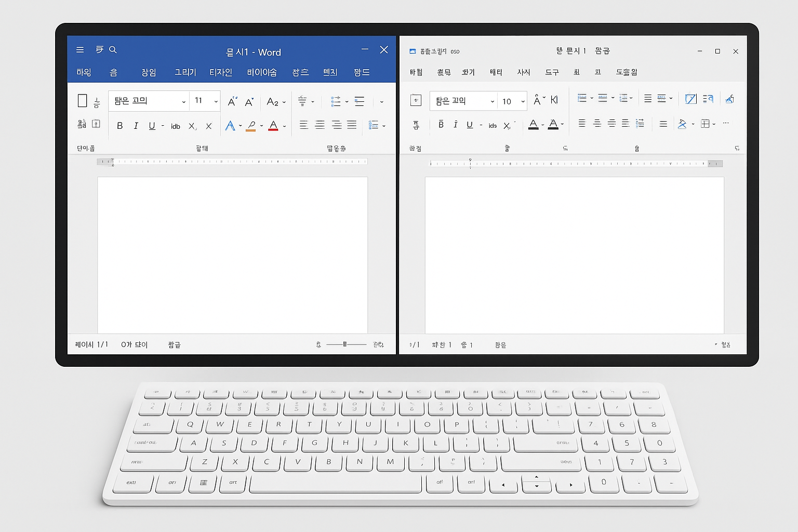Click the blank document page in blue Word window
Viewport: 798px width, 532px height.
(x=232, y=255)
